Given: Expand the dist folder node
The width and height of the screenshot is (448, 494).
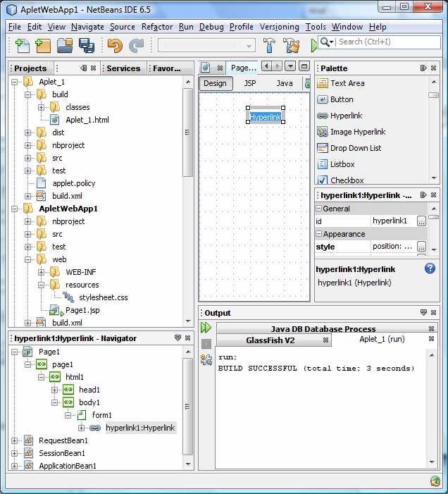Looking at the screenshot, I should [x=27, y=132].
